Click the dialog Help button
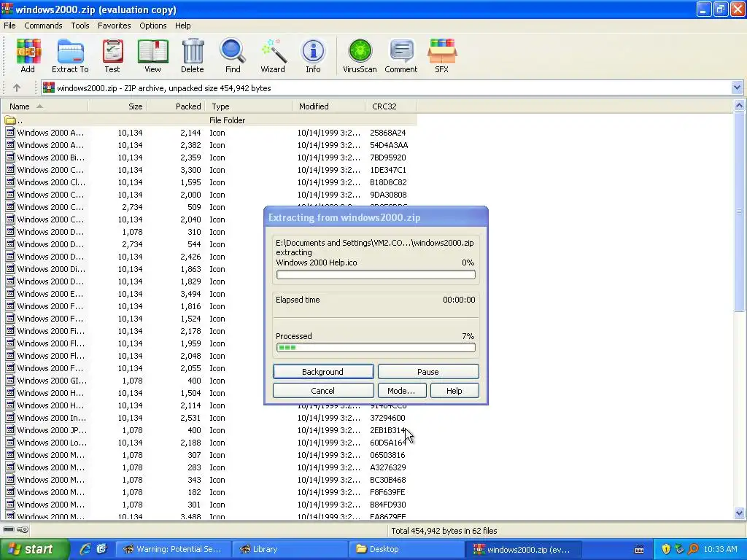Image resolution: width=747 pixels, height=560 pixels. click(x=454, y=391)
